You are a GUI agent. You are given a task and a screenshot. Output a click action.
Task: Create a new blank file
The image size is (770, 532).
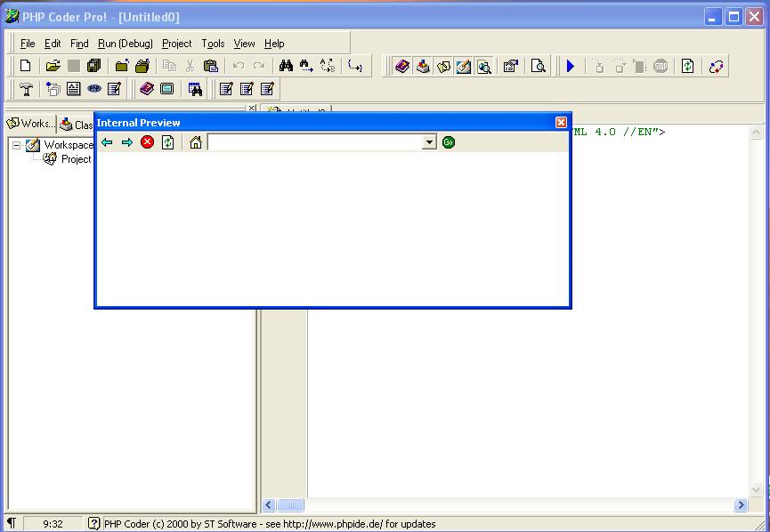coord(25,66)
